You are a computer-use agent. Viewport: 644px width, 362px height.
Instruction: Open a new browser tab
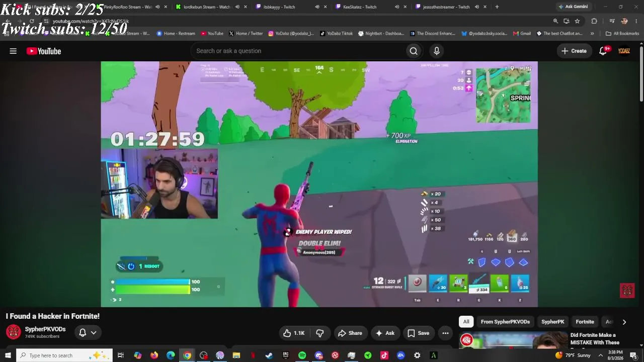(x=497, y=7)
